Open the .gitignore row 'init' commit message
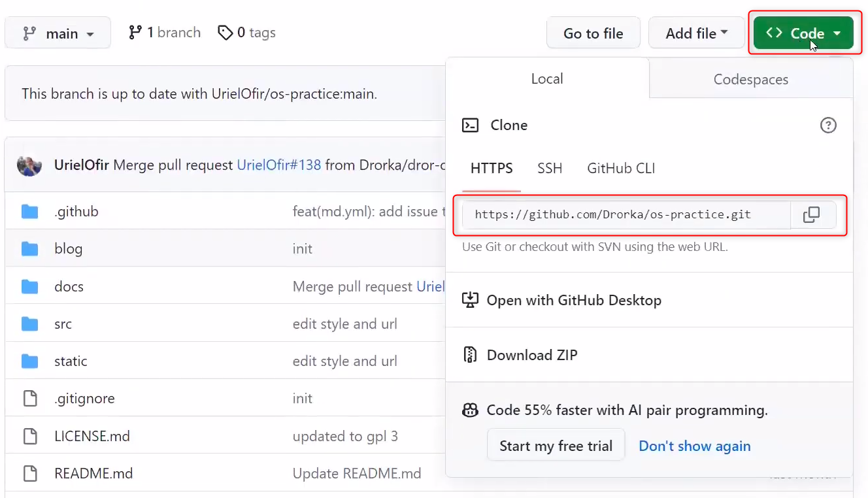 pos(303,399)
